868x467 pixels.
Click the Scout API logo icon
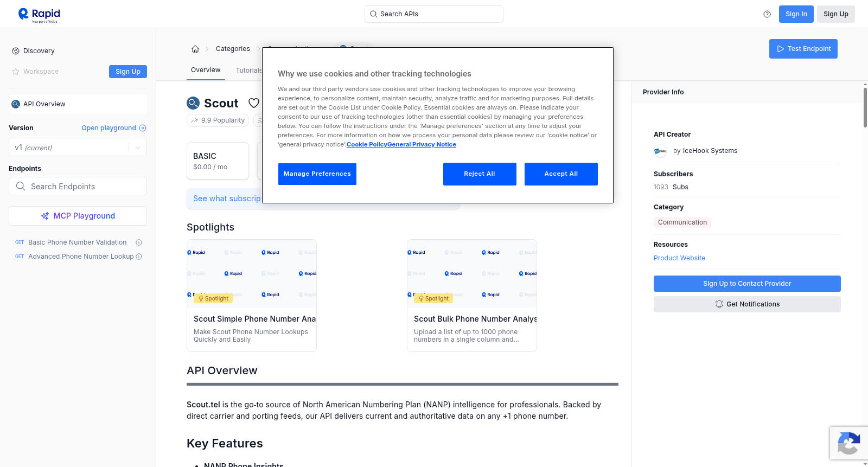(193, 103)
